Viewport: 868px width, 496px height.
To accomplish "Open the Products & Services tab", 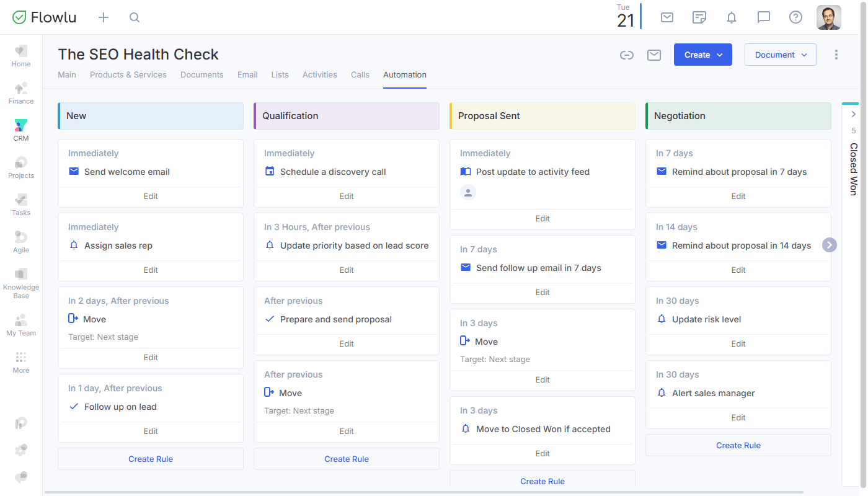I will 128,74.
